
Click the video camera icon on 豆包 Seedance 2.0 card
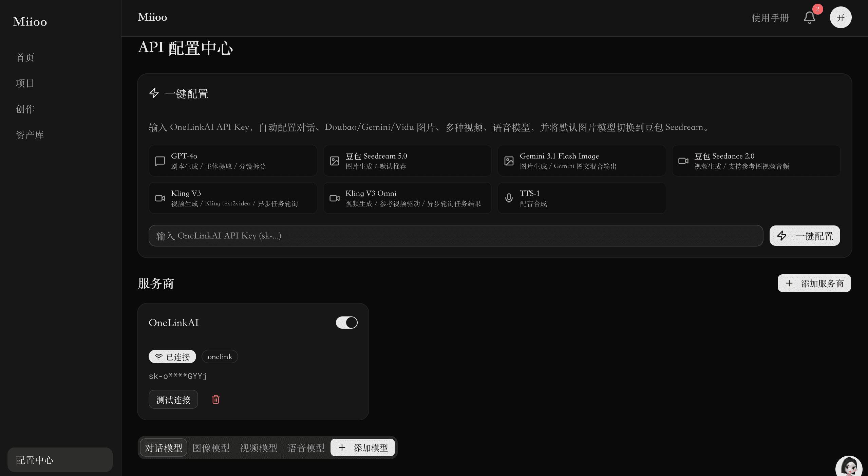(683, 161)
